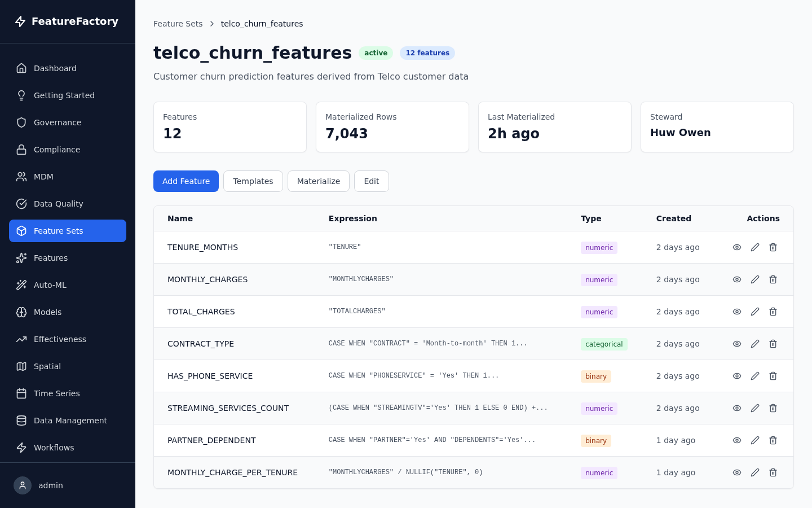
Task: Click the Data Quality checkmark icon
Action: click(x=21, y=204)
